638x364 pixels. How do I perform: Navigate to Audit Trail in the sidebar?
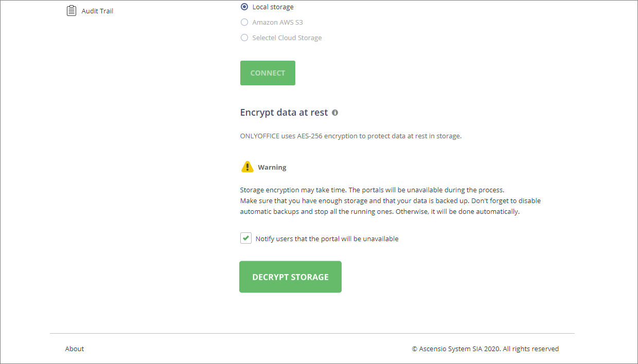click(x=97, y=10)
